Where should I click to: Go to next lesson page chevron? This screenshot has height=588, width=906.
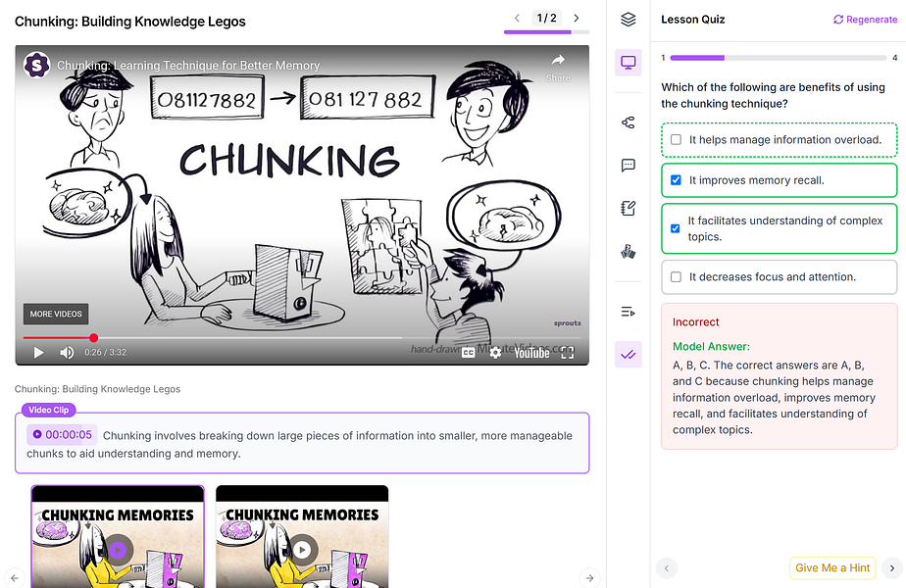point(577,18)
